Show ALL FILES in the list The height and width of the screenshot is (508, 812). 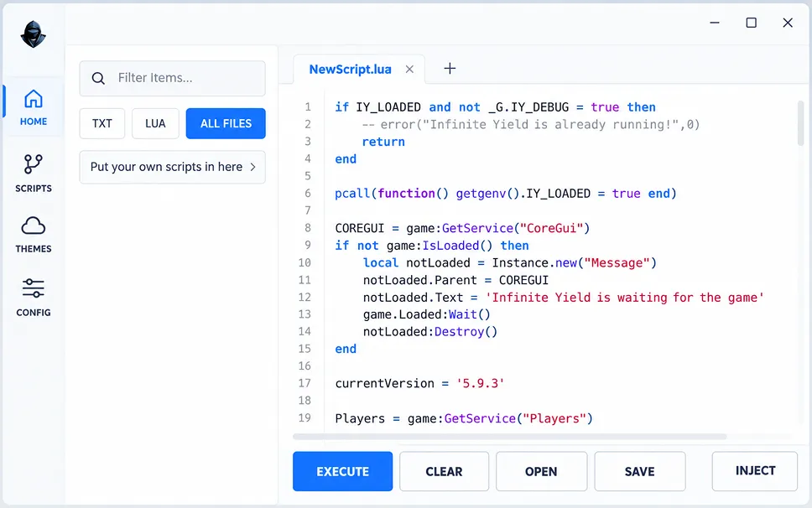coord(226,123)
